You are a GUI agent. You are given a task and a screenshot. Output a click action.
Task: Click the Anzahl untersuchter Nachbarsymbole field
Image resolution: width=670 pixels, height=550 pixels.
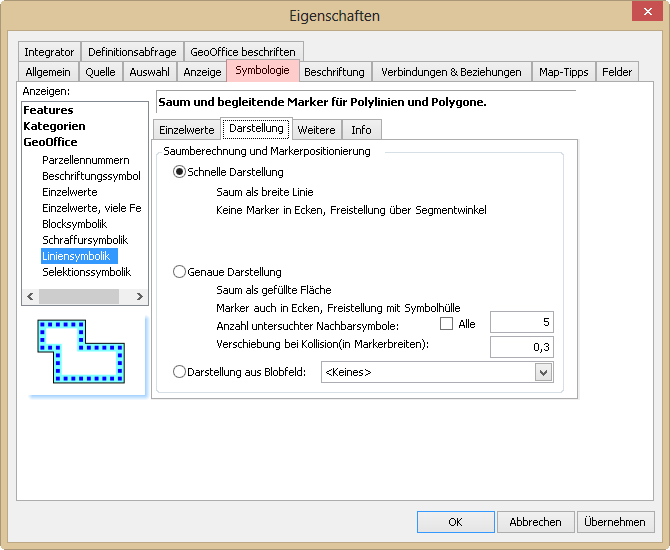[x=521, y=322]
